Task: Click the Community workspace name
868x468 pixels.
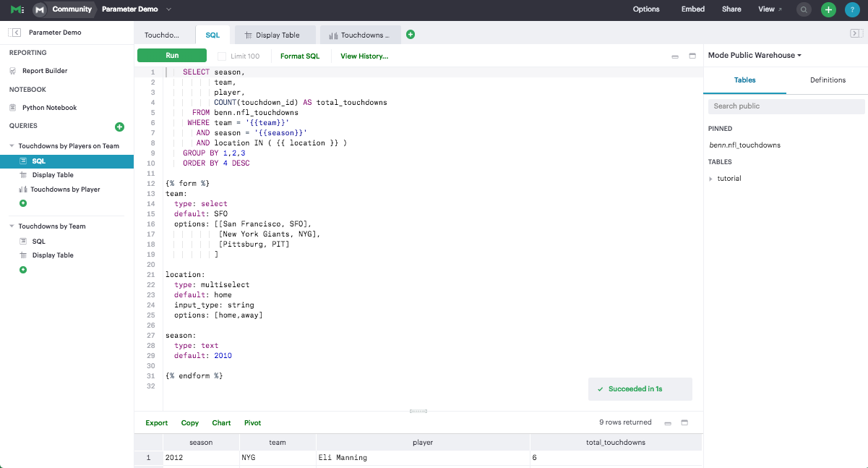Action: (x=72, y=9)
